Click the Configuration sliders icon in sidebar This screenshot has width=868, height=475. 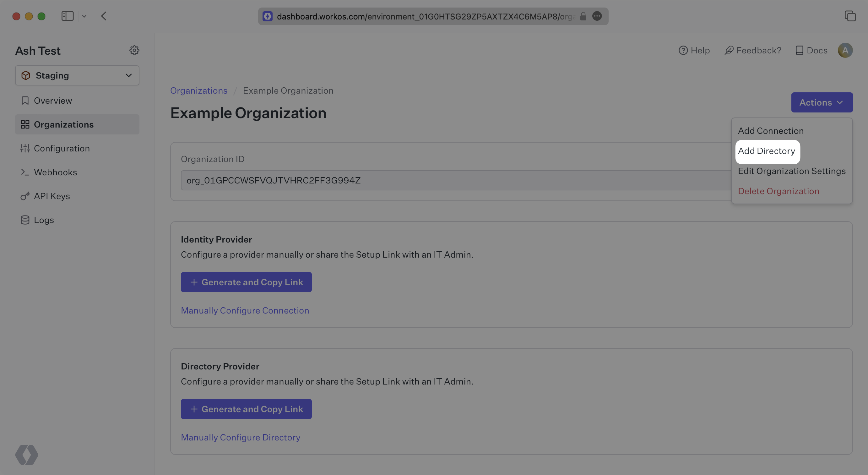point(24,148)
